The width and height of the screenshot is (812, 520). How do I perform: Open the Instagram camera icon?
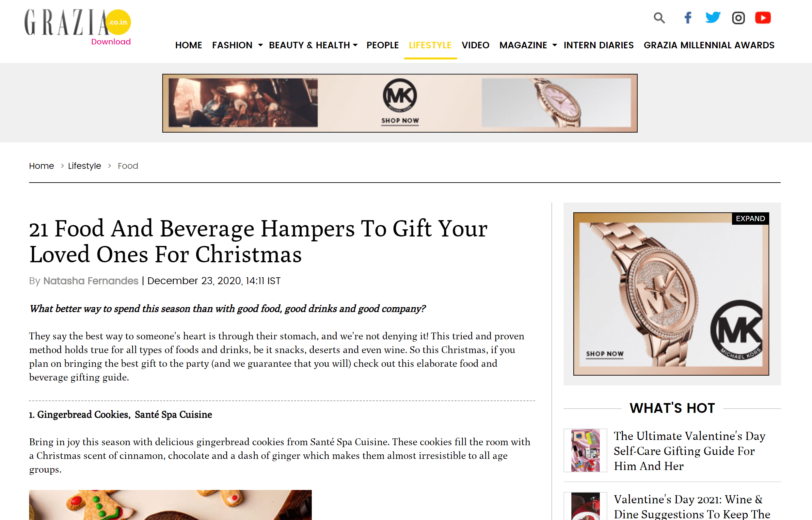738,18
